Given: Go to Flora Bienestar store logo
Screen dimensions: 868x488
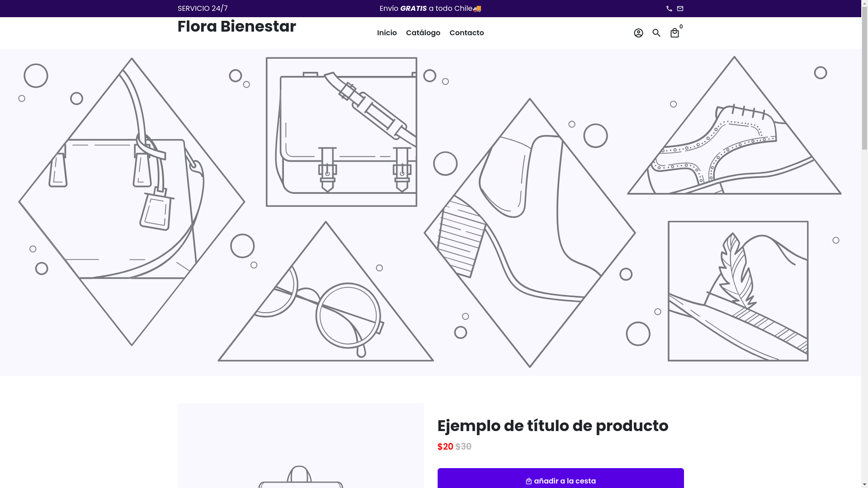Looking at the screenshot, I should (x=236, y=26).
